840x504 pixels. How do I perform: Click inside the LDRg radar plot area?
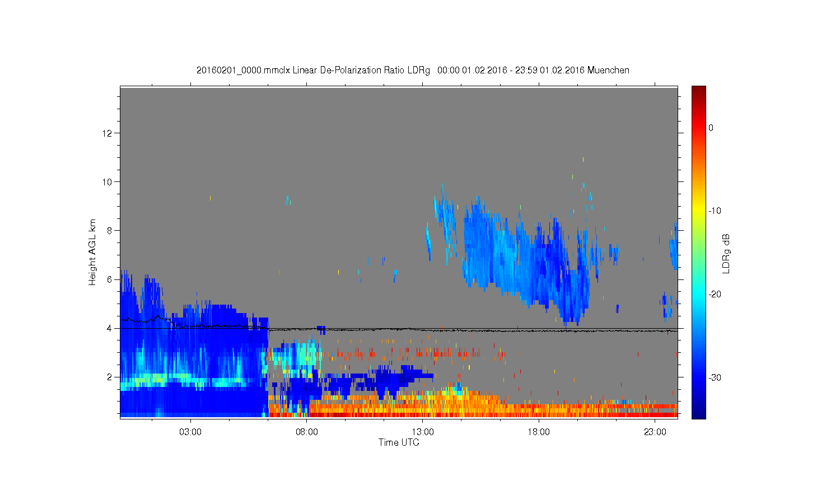pyautogui.click(x=399, y=252)
